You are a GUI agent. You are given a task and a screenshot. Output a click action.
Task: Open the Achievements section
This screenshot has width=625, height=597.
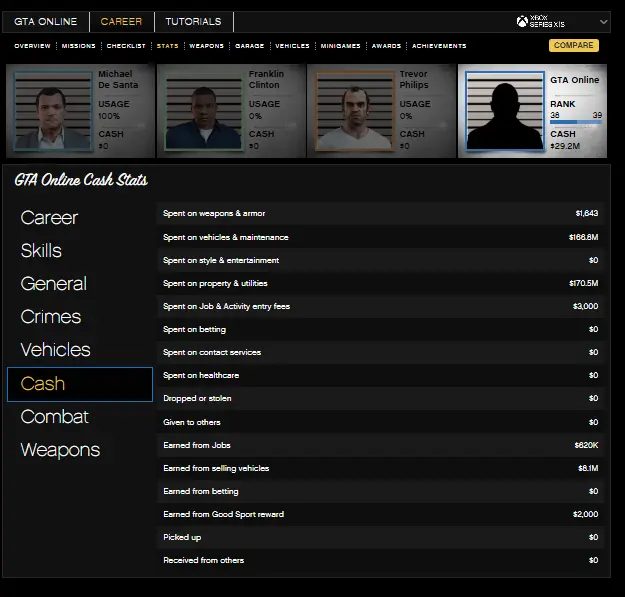click(x=439, y=46)
